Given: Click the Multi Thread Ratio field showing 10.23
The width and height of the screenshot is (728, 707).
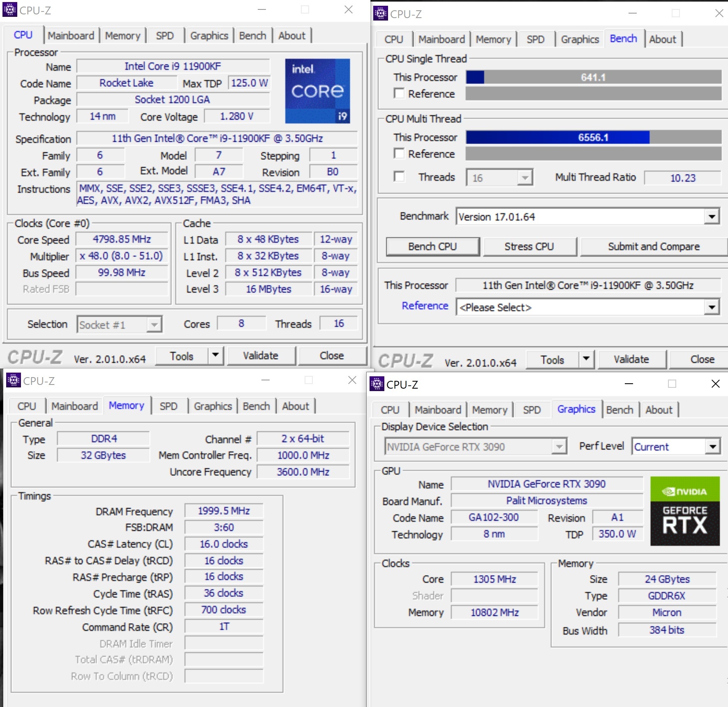Looking at the screenshot, I should point(682,177).
